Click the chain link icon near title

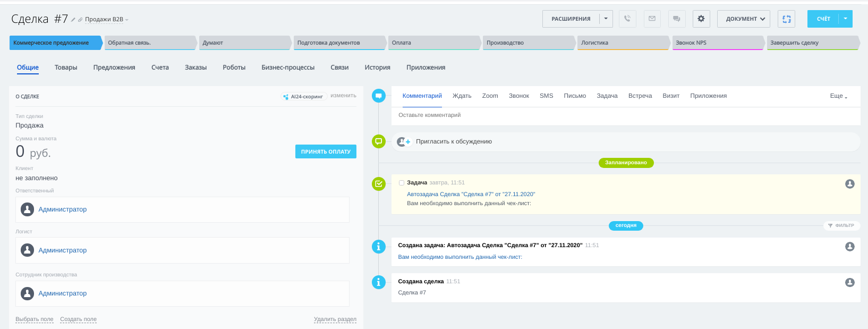(x=80, y=20)
